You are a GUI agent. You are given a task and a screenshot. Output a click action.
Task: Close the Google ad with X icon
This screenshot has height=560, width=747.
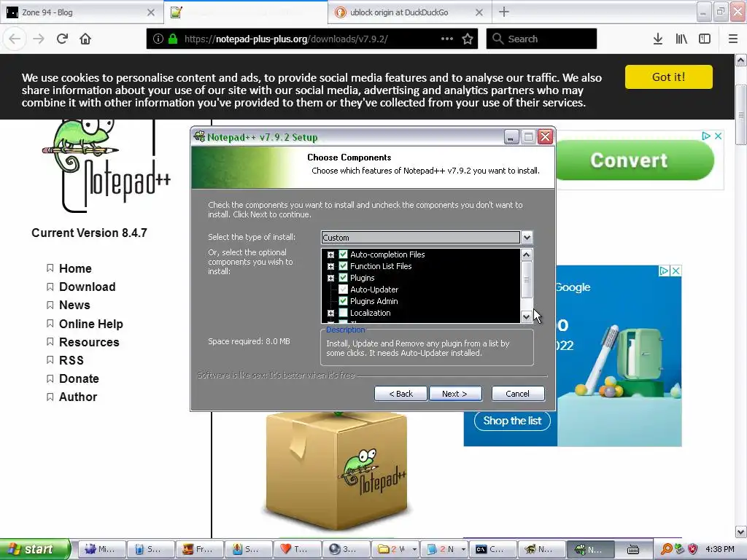click(x=676, y=271)
